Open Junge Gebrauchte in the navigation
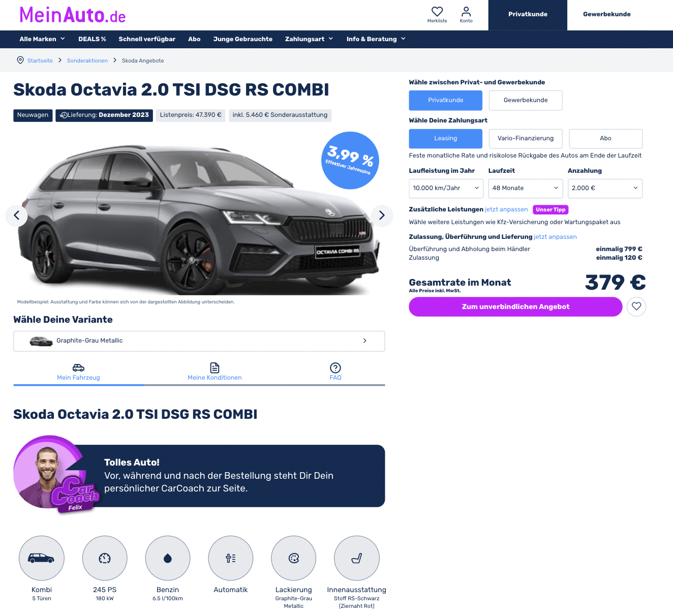 243,39
